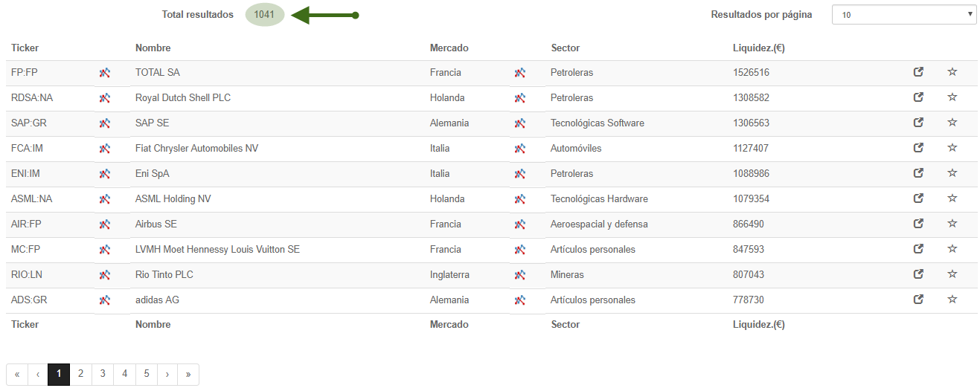Image resolution: width=980 pixels, height=388 pixels.
Task: Go to page 3 of results
Action: point(103,374)
